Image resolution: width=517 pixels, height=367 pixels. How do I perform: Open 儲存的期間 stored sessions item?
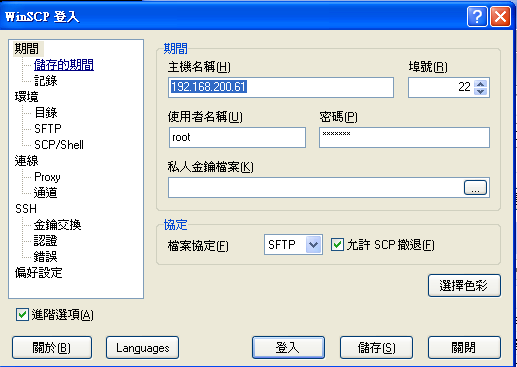[64, 65]
